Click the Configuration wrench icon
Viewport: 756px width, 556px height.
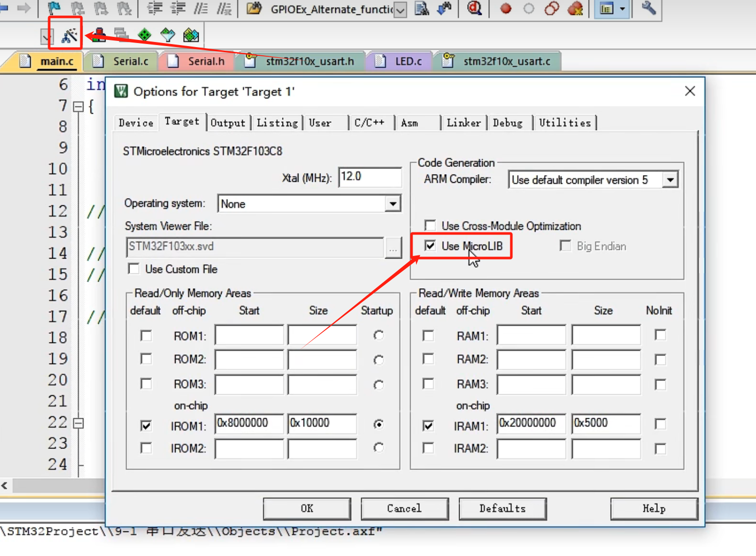(x=649, y=9)
